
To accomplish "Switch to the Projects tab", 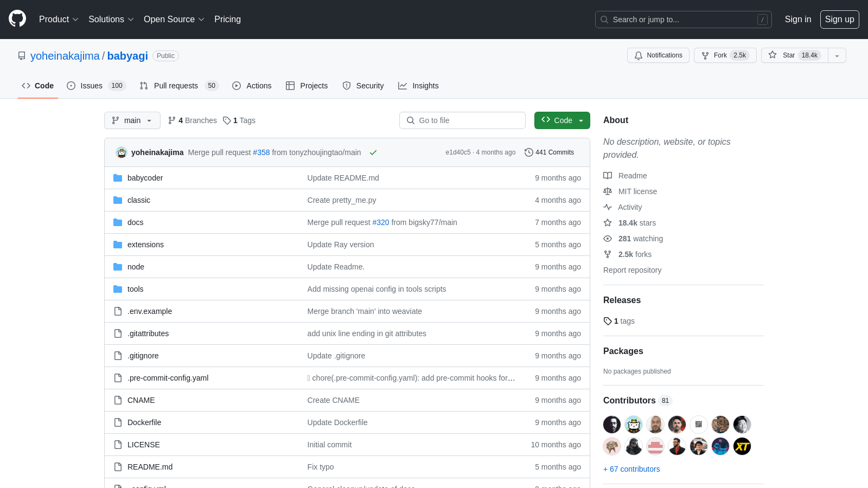I will (x=307, y=86).
